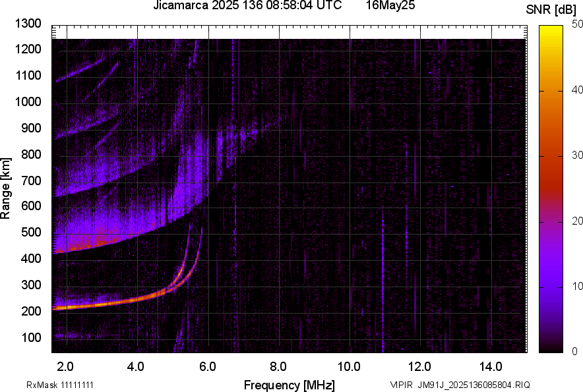Click the y-axis tick label '900'
583x392 pixels.
(x=31, y=128)
